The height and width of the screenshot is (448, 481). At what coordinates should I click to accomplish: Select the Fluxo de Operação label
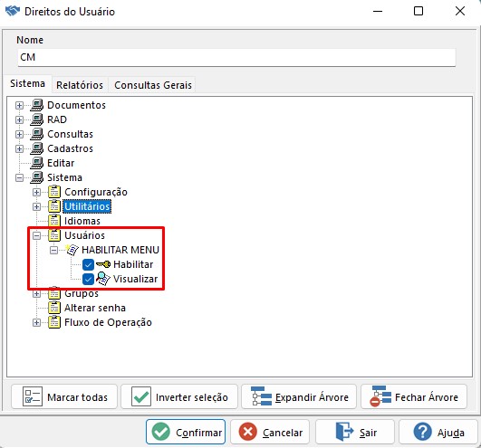[108, 322]
